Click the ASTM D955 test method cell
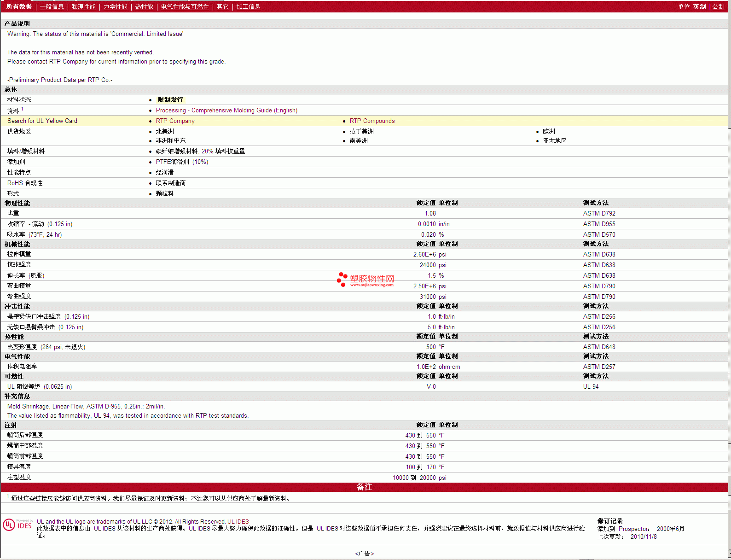 (599, 224)
